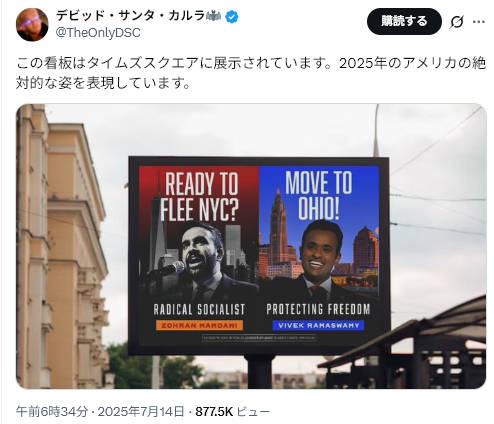Open the three-dot more options menu
This screenshot has height=424, width=494.
(x=479, y=22)
